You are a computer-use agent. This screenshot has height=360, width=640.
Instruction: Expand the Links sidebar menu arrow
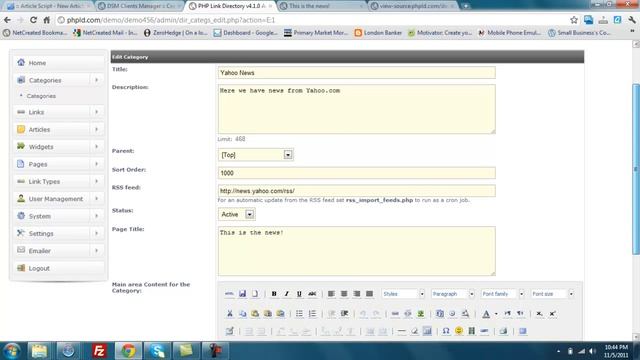click(97, 112)
